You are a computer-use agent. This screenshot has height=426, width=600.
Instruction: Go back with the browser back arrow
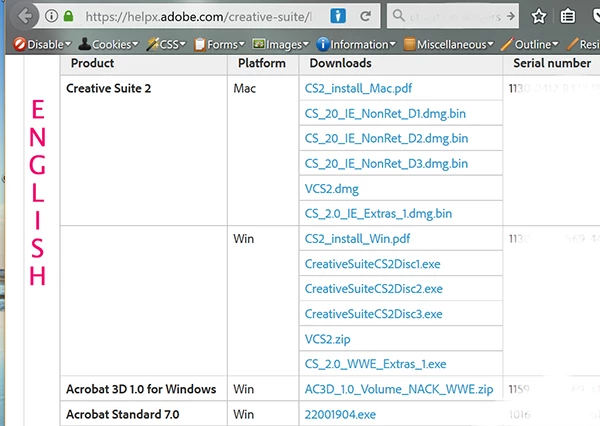click(x=24, y=16)
